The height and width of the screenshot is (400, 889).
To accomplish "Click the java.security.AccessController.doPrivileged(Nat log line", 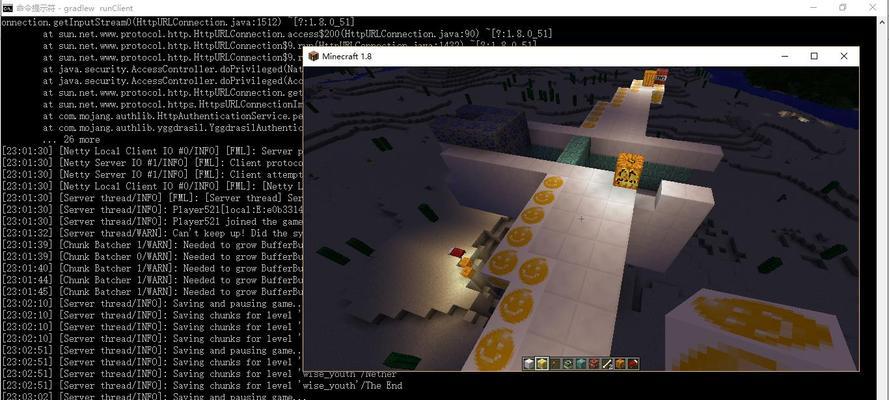I will tap(173, 69).
